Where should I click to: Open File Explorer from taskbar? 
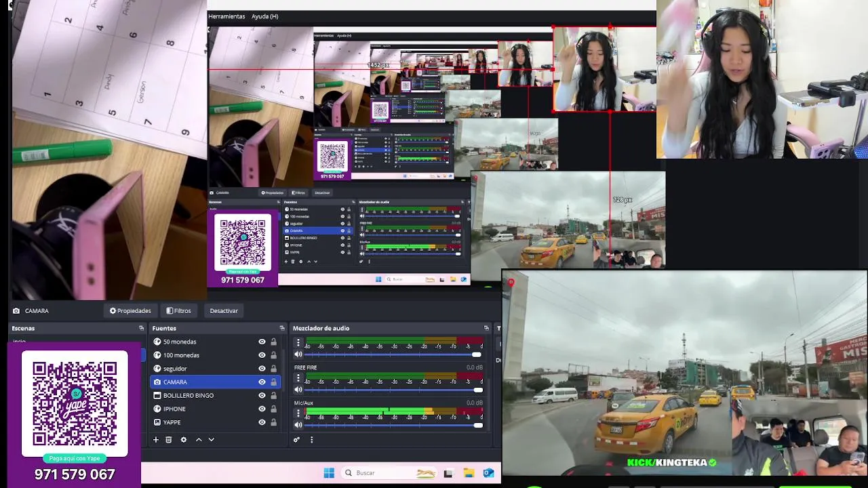pos(469,473)
